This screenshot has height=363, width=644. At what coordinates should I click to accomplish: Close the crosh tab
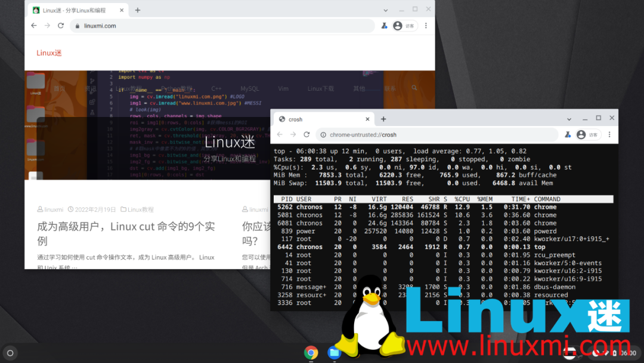click(367, 119)
